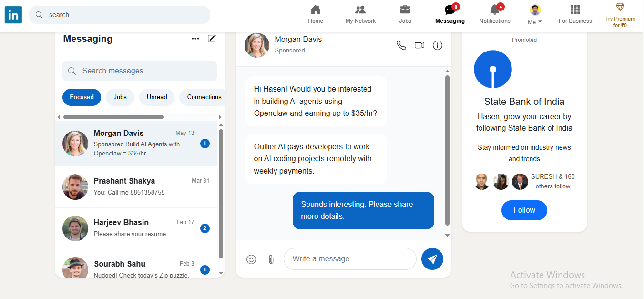Open the Home page
This screenshot has width=644, height=299.
click(x=316, y=14)
